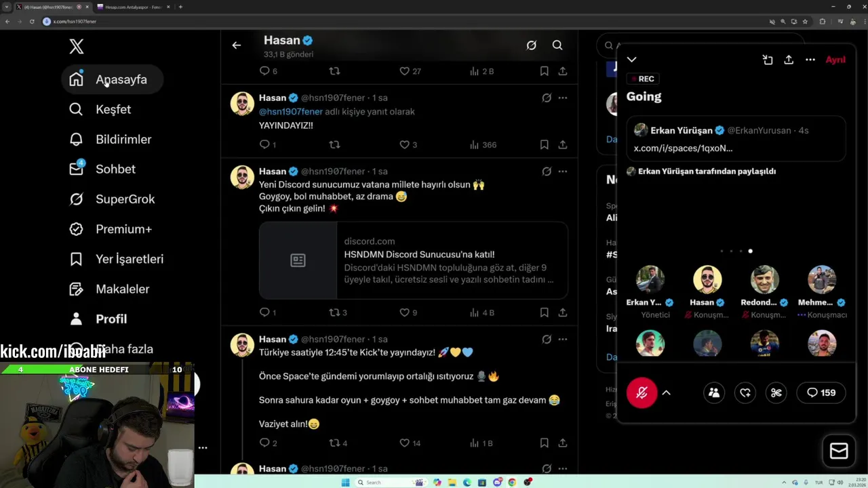Expand microphone options arrow in Space
This screenshot has width=868, height=488.
666,392
